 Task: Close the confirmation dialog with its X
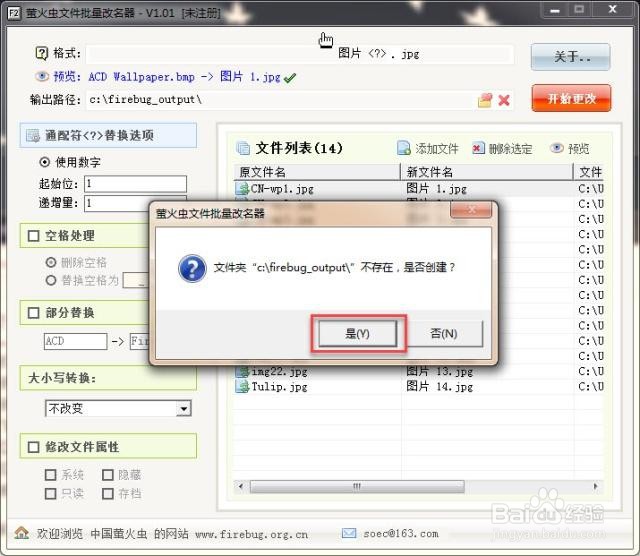click(471, 209)
